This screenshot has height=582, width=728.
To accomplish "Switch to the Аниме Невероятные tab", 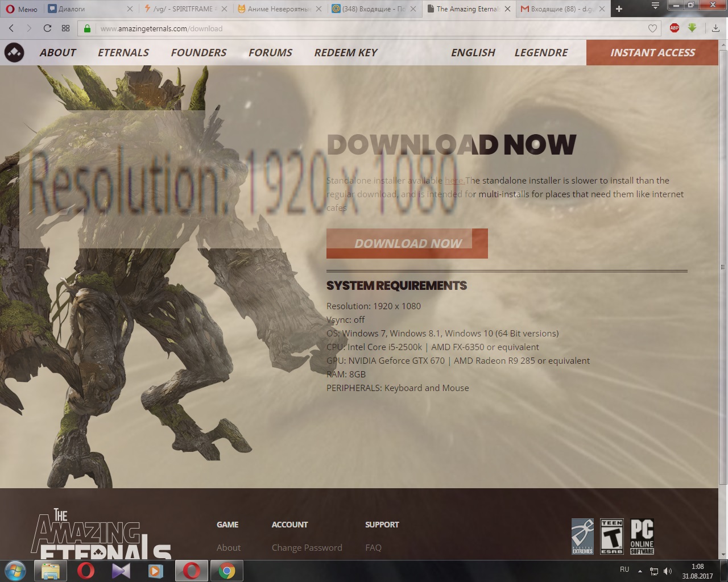I will click(280, 9).
